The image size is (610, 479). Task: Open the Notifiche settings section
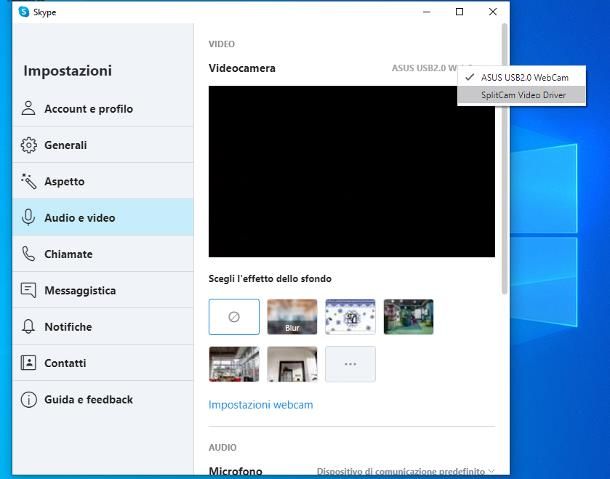(x=103, y=326)
